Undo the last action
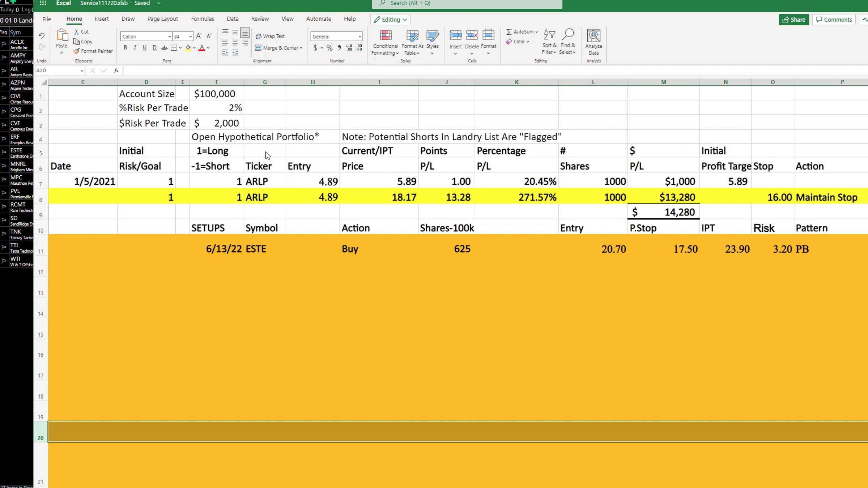Screen dimensions: 868x488 point(42,36)
